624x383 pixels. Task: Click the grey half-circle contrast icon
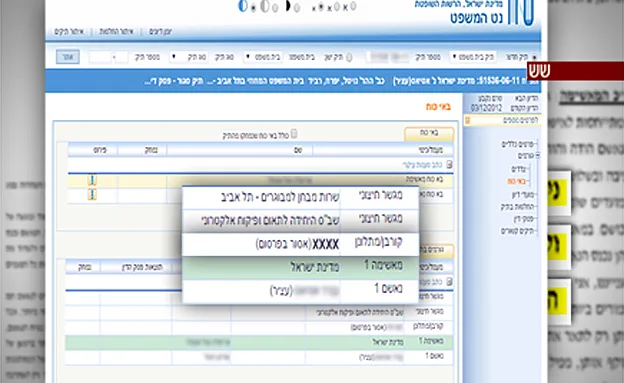click(265, 6)
